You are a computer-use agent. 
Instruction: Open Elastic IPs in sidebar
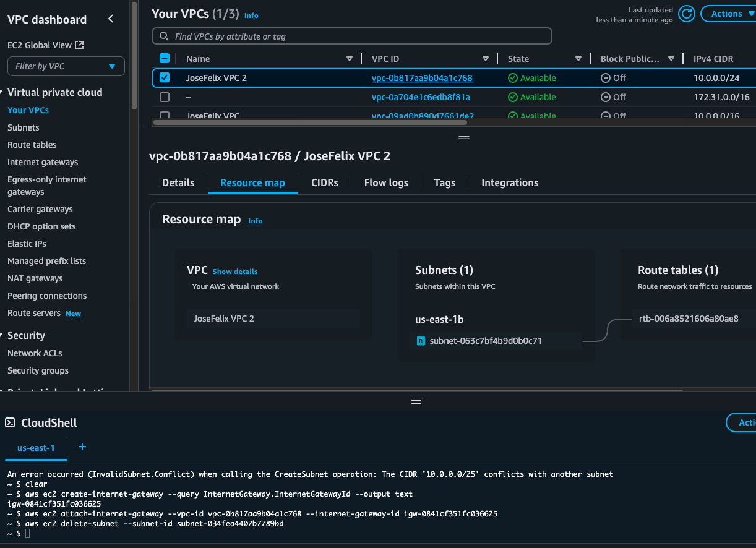tap(27, 244)
